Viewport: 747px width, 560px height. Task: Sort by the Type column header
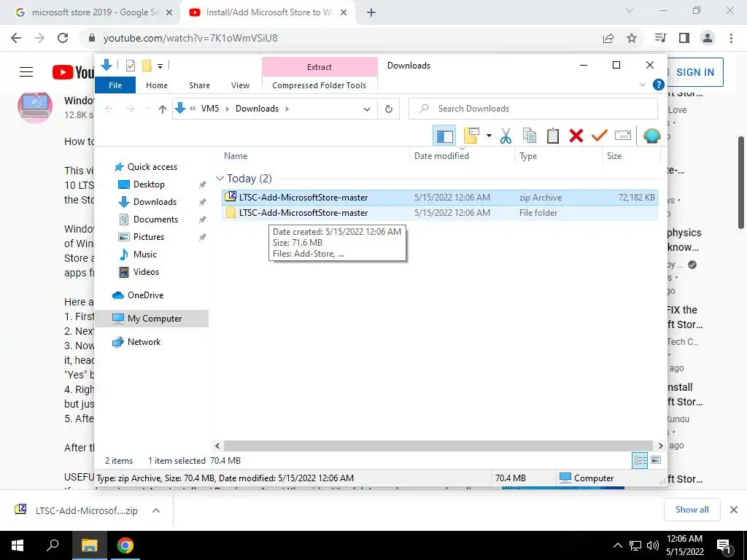point(528,156)
